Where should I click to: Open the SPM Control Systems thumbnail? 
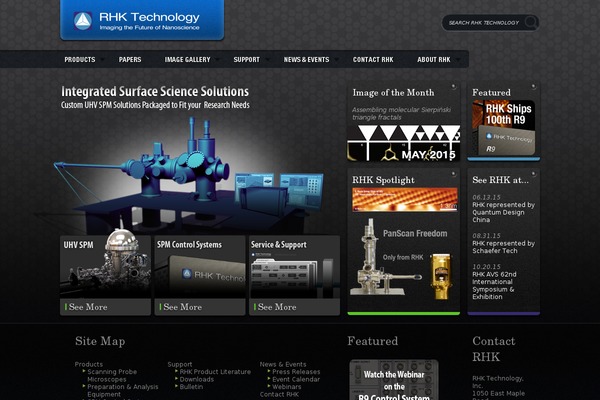tap(200, 267)
